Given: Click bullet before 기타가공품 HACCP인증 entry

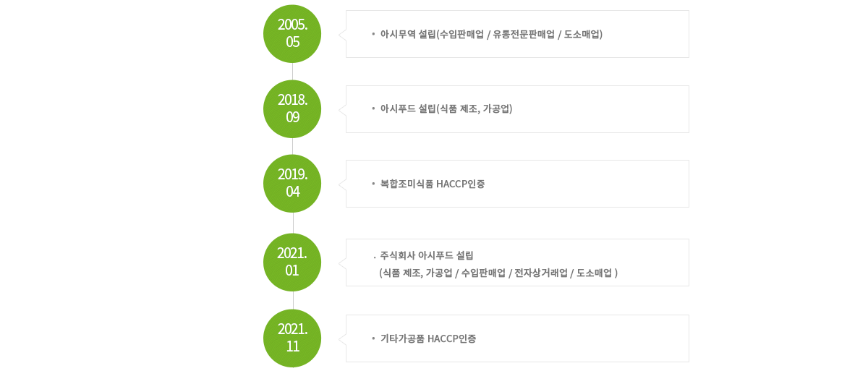Looking at the screenshot, I should click(373, 338).
